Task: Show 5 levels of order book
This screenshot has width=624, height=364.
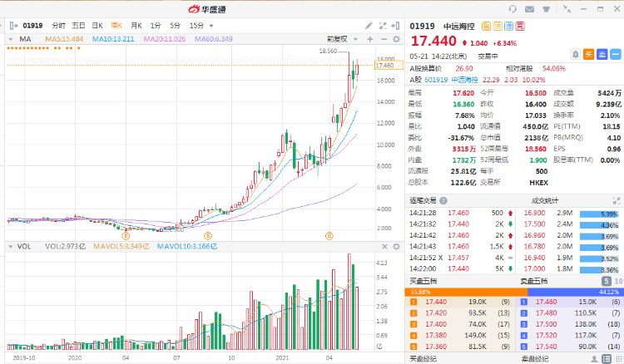Action: pyautogui.click(x=606, y=282)
